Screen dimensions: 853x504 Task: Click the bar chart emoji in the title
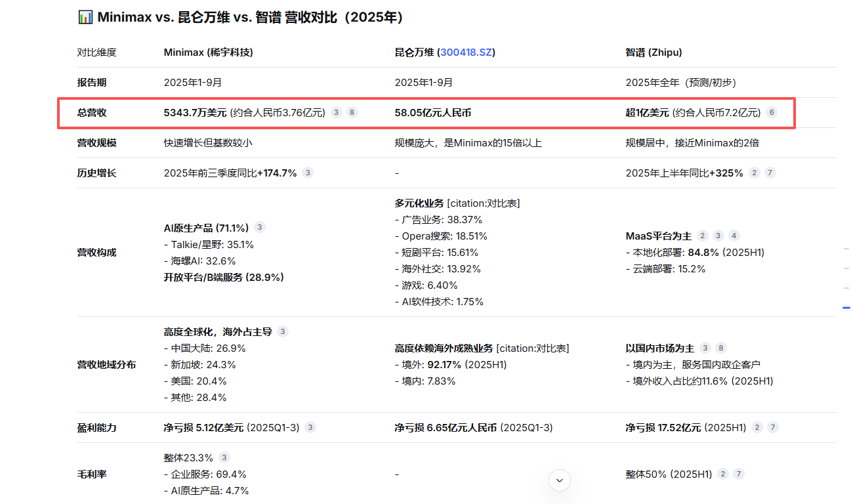pos(85,17)
